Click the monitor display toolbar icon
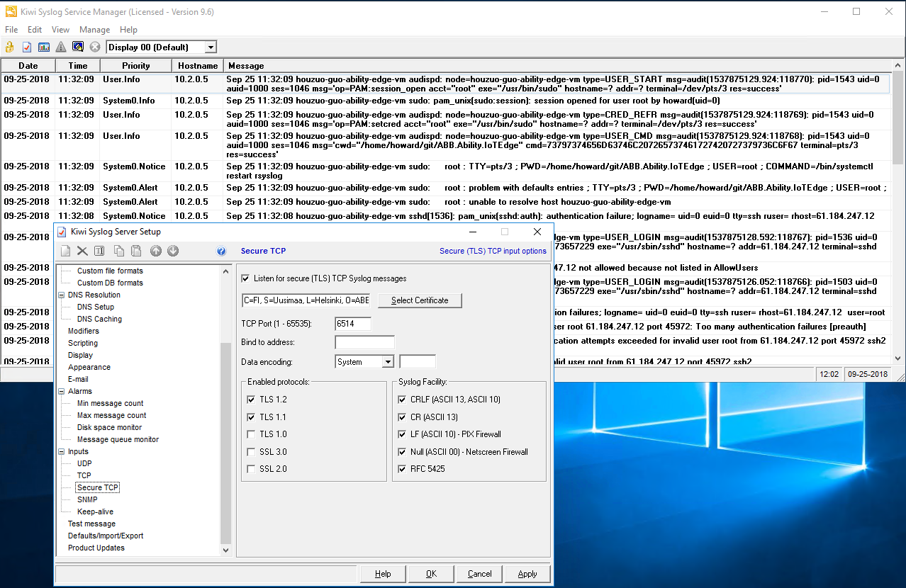The height and width of the screenshot is (588, 906). 78,47
